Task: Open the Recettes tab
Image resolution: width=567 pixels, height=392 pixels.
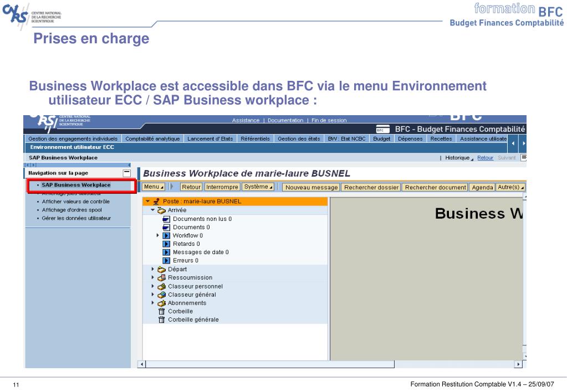Action: click(x=441, y=139)
